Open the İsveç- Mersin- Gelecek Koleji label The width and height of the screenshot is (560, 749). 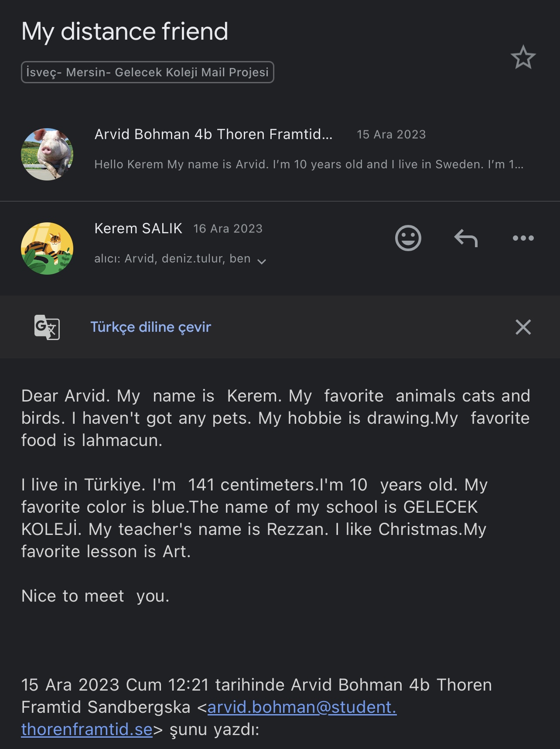[147, 72]
